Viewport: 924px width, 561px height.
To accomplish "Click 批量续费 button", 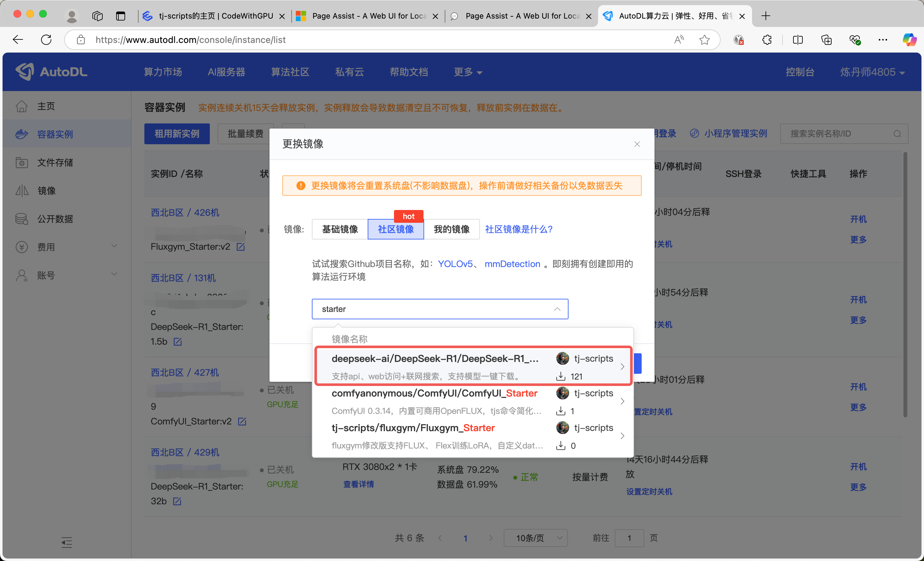I will 245,134.
